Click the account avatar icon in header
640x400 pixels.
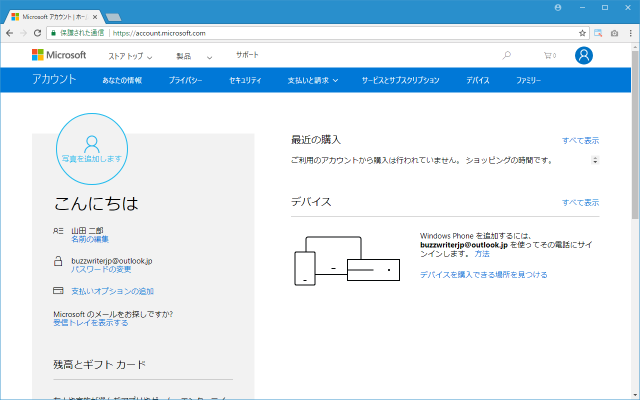(584, 56)
